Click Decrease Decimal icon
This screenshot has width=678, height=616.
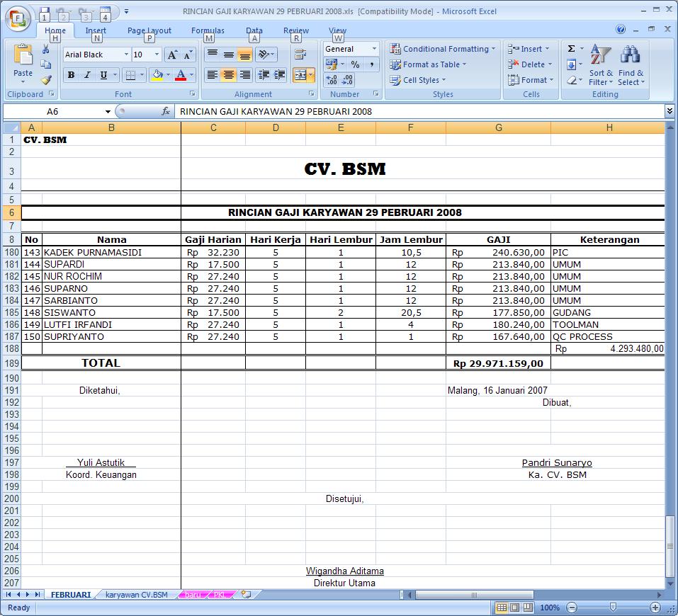coord(347,80)
